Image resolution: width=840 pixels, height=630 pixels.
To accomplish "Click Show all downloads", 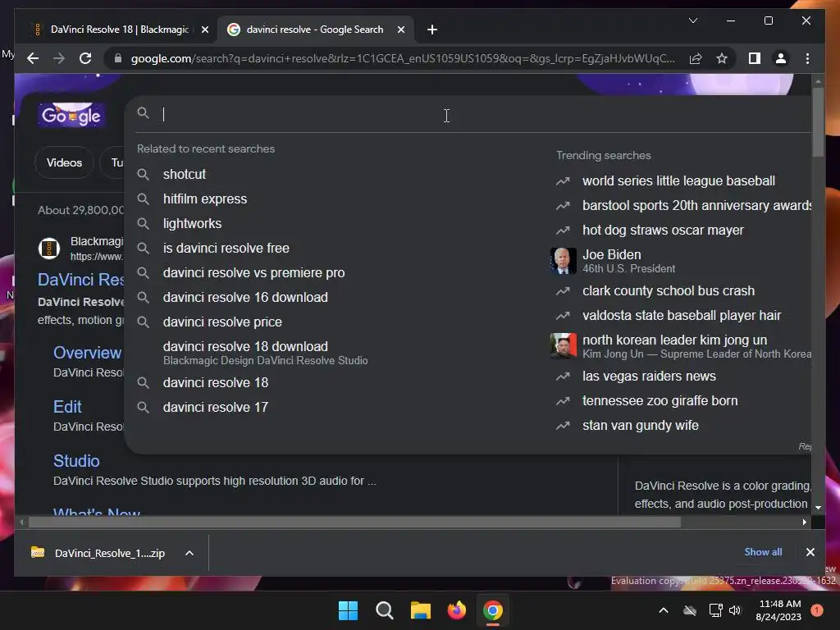I will tap(763, 552).
